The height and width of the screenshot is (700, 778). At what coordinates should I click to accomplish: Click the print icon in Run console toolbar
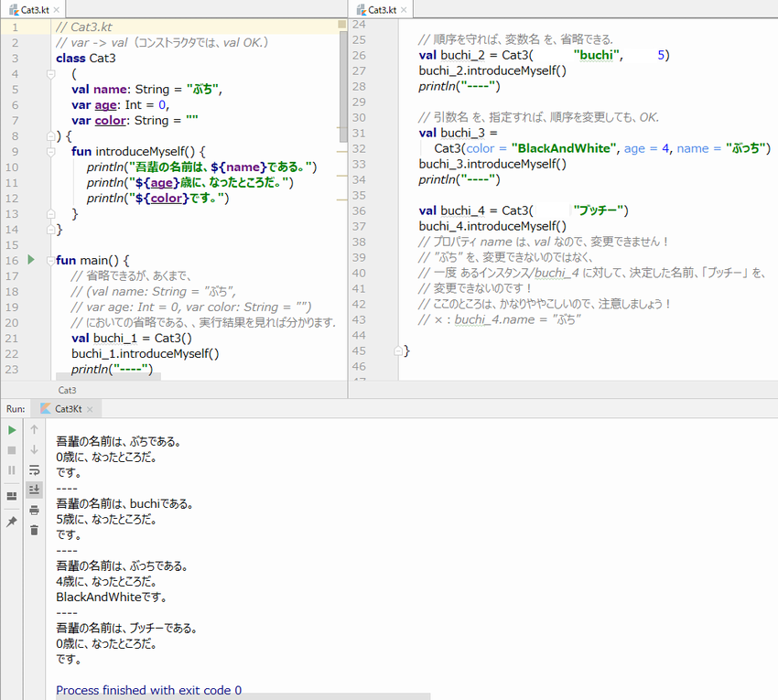34,510
